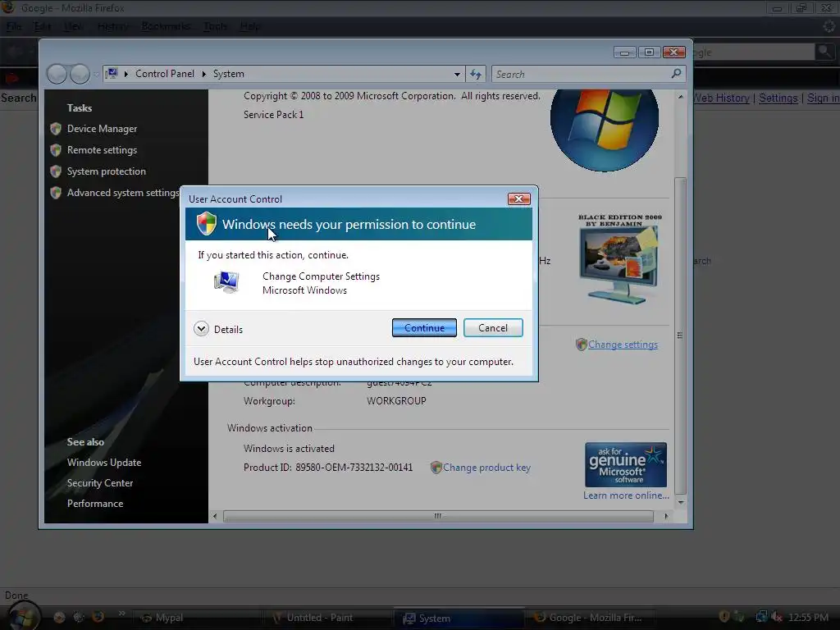This screenshot has height=630, width=840.
Task: Open Remote settings task
Action: click(102, 150)
